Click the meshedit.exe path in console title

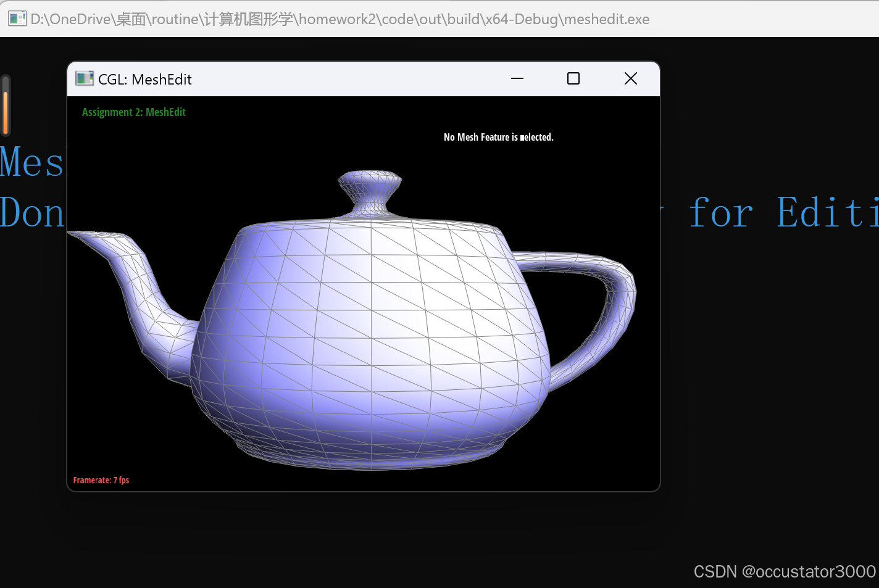[x=340, y=19]
